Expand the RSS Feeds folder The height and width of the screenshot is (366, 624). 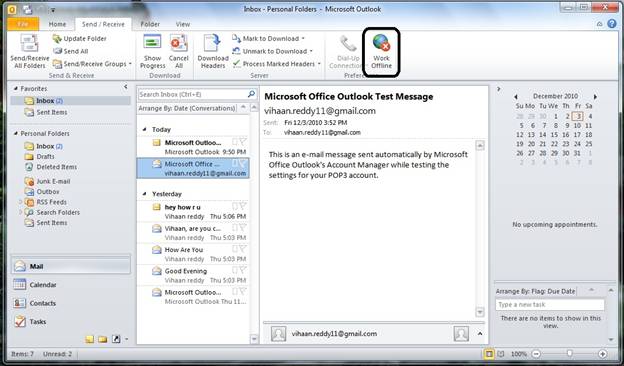coord(20,202)
